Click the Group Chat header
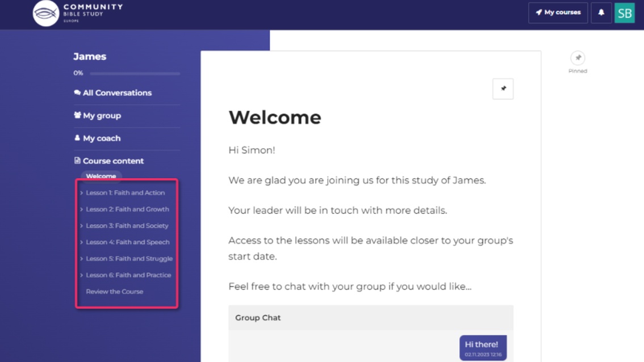 click(x=371, y=318)
